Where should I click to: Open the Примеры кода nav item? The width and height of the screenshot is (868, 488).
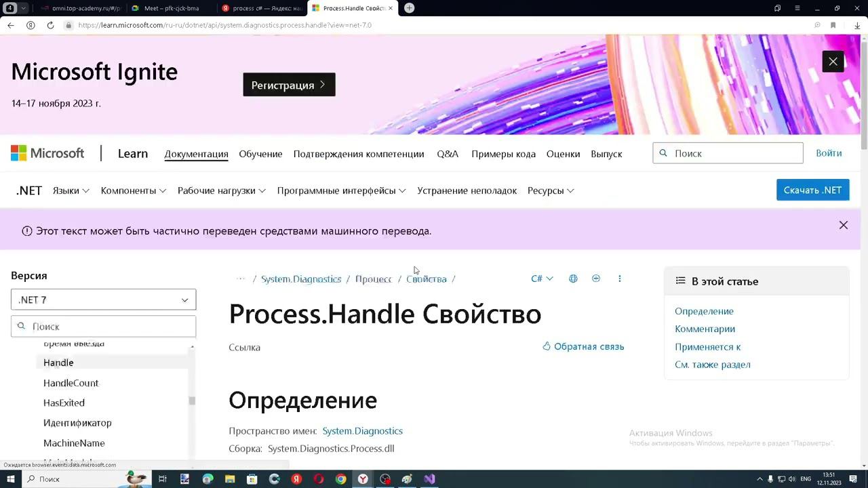tap(503, 154)
